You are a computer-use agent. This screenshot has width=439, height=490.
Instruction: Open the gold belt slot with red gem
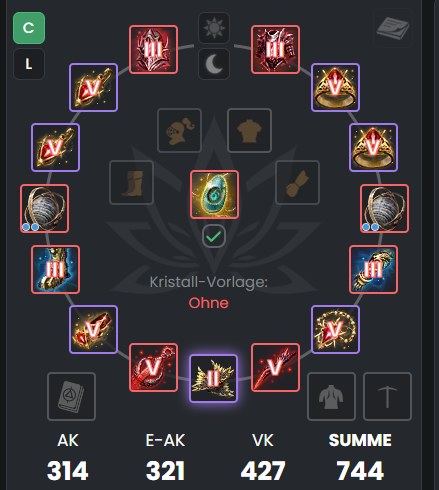click(x=93, y=329)
